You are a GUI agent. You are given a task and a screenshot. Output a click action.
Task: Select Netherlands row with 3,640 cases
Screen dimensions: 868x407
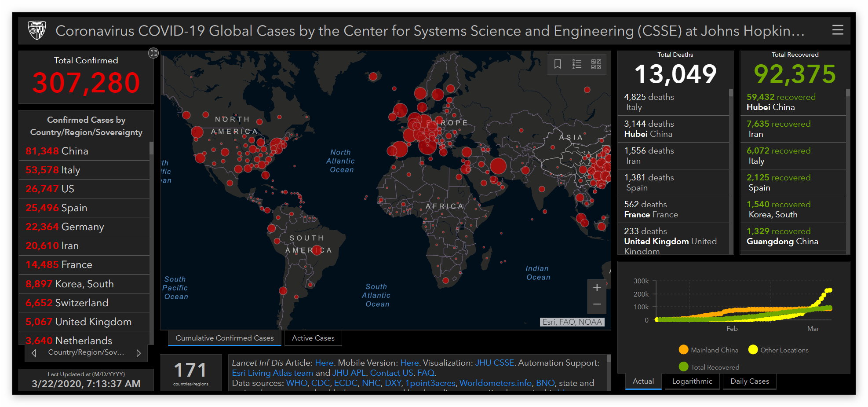(84, 338)
